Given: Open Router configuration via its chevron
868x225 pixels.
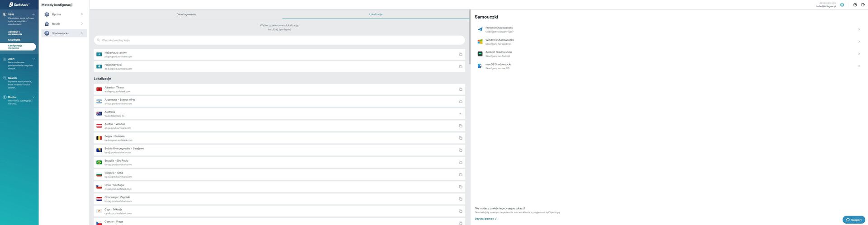Looking at the screenshot, I should [82, 24].
